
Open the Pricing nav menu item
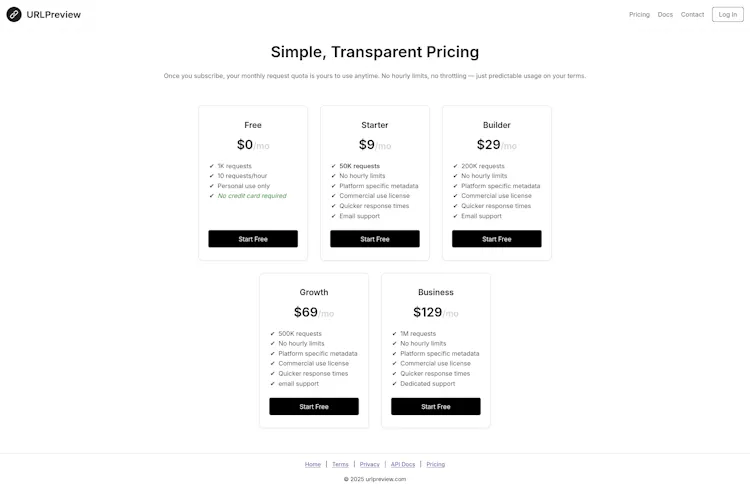(639, 14)
